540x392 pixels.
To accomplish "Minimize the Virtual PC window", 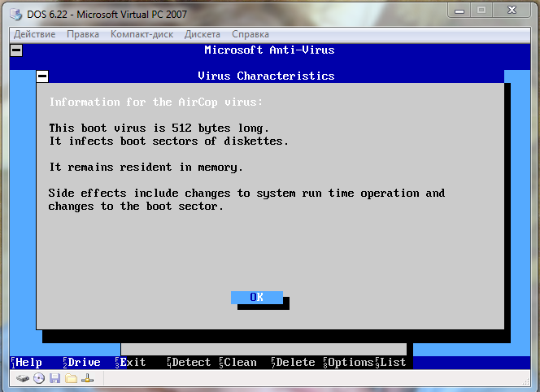I will (x=459, y=11).
